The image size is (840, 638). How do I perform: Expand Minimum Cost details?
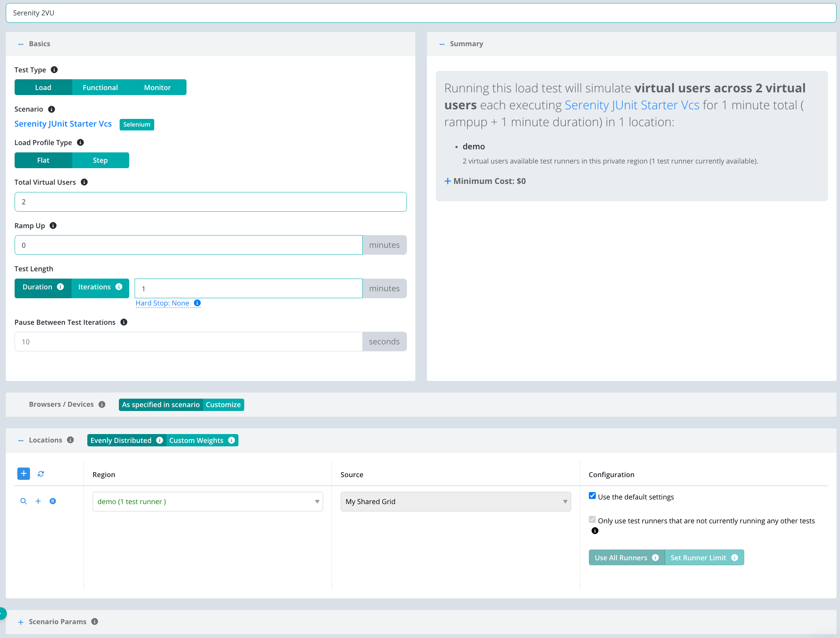click(x=447, y=181)
